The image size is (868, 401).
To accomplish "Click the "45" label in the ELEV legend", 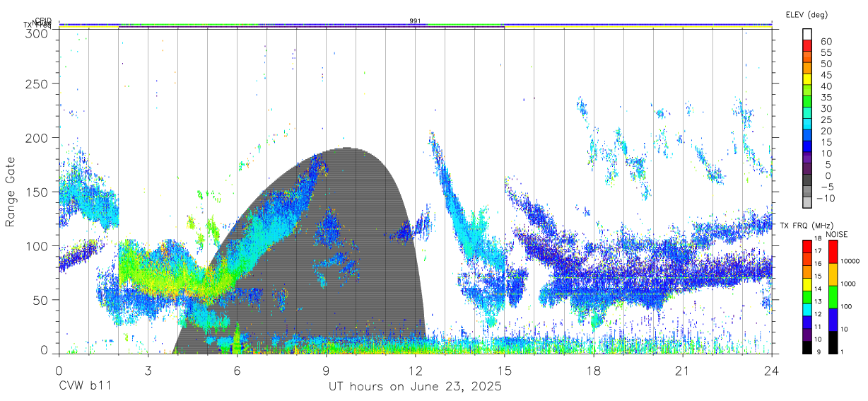I will 826,75.
